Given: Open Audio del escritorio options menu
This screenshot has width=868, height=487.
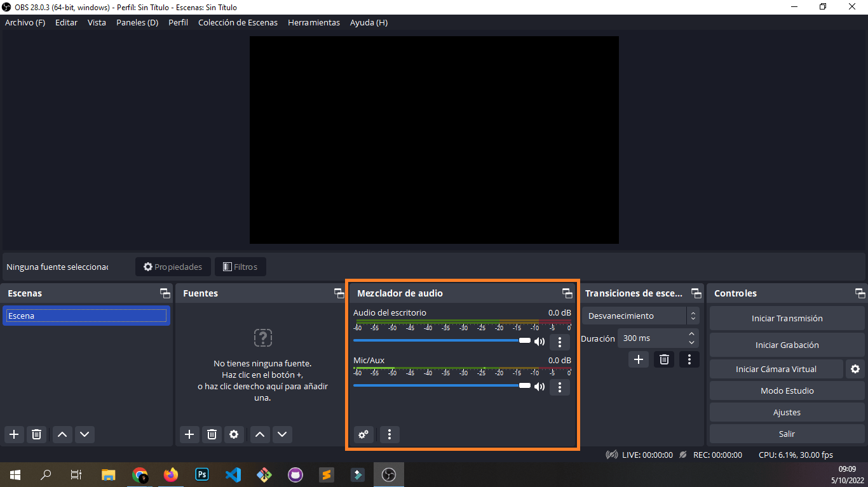Looking at the screenshot, I should pos(559,342).
